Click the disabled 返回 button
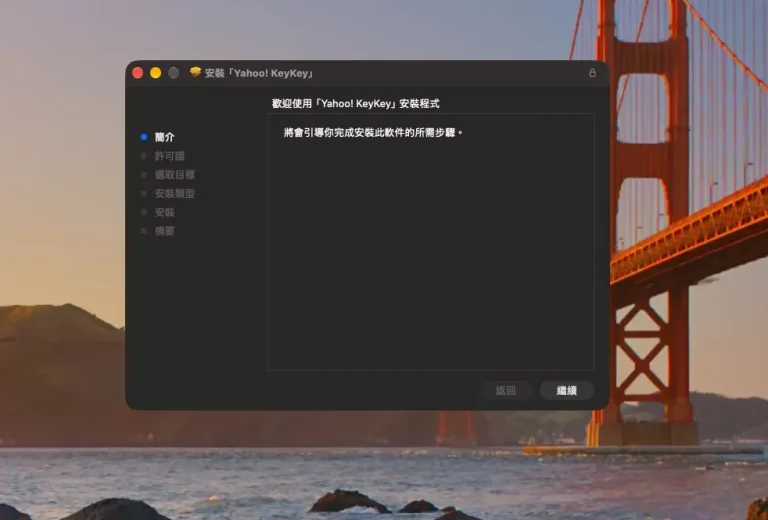Image resolution: width=768 pixels, height=520 pixels. coord(506,390)
